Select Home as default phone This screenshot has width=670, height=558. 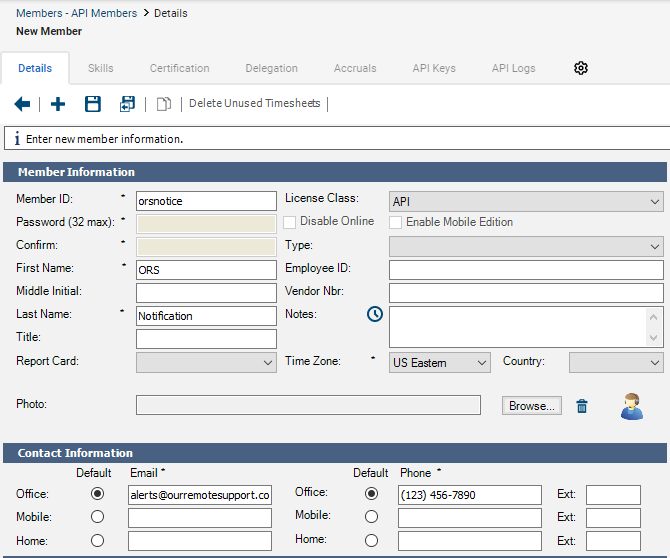(371, 540)
